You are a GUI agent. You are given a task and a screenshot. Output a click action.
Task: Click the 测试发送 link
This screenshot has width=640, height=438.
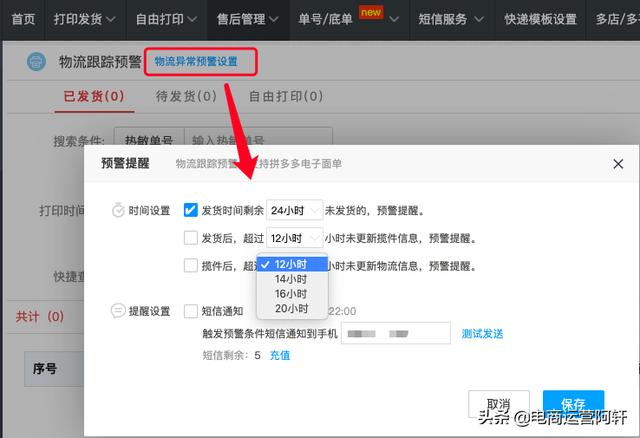coord(482,334)
